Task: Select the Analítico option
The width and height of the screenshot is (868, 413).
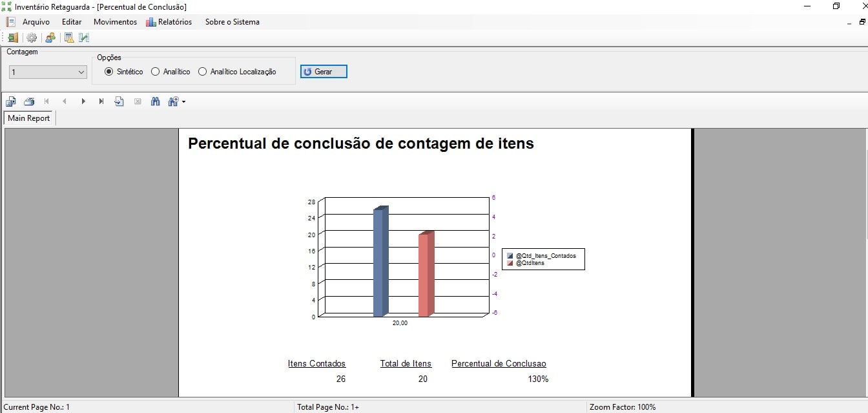Action: [x=170, y=72]
